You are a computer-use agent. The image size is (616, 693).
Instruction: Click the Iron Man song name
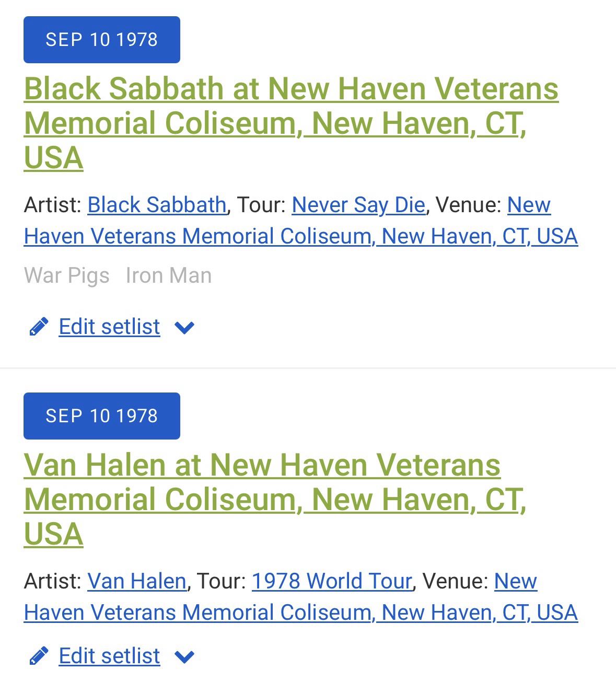168,275
